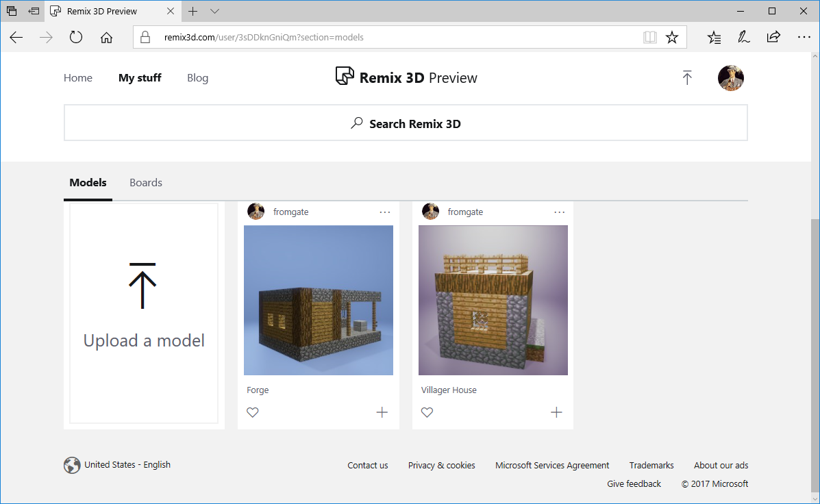
Task: Like the Forge model with heart icon
Action: [253, 412]
